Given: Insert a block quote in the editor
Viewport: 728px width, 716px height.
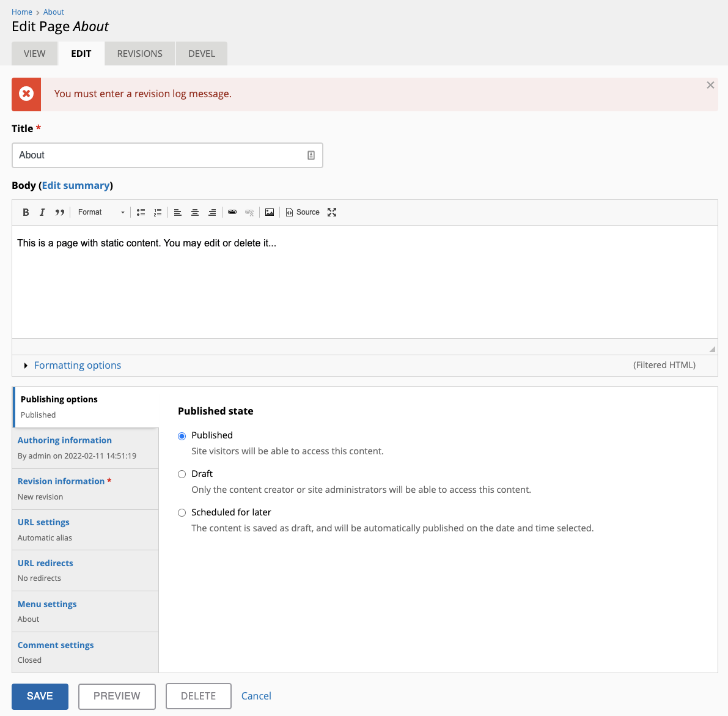Looking at the screenshot, I should coord(59,212).
